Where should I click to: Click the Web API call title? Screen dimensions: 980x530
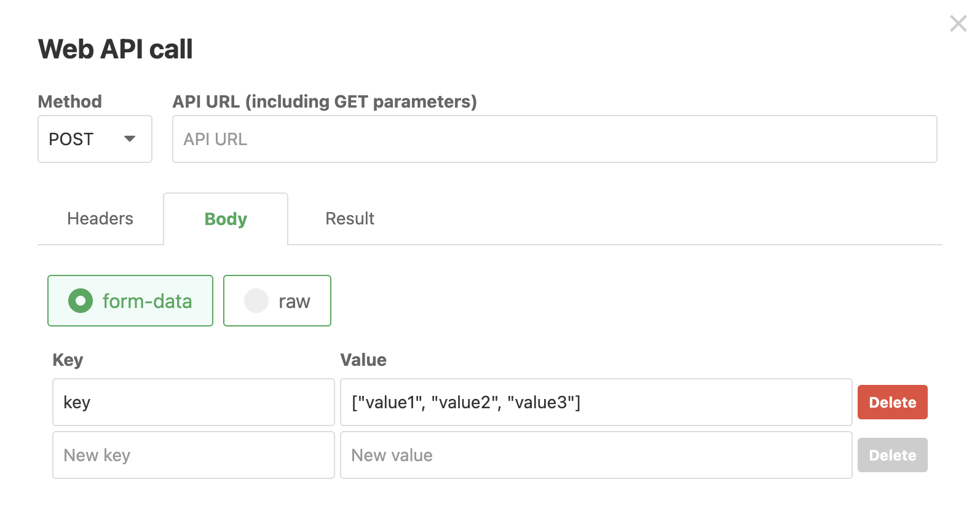(x=116, y=49)
